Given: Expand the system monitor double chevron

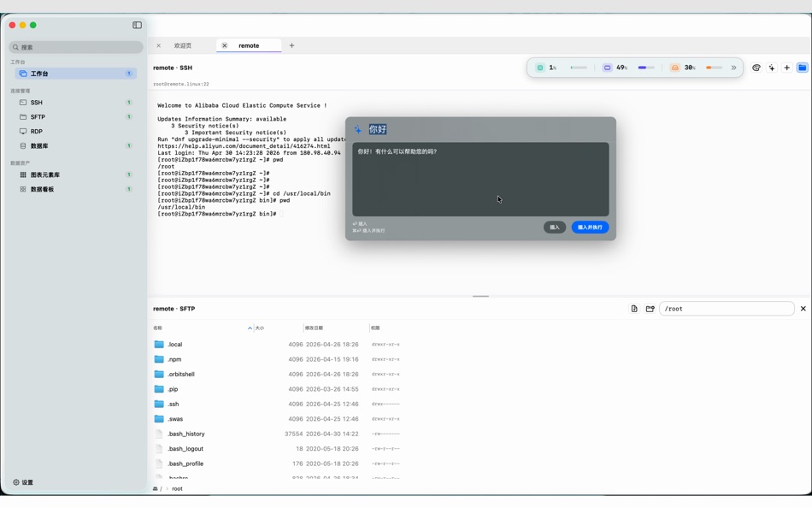Looking at the screenshot, I should [734, 68].
